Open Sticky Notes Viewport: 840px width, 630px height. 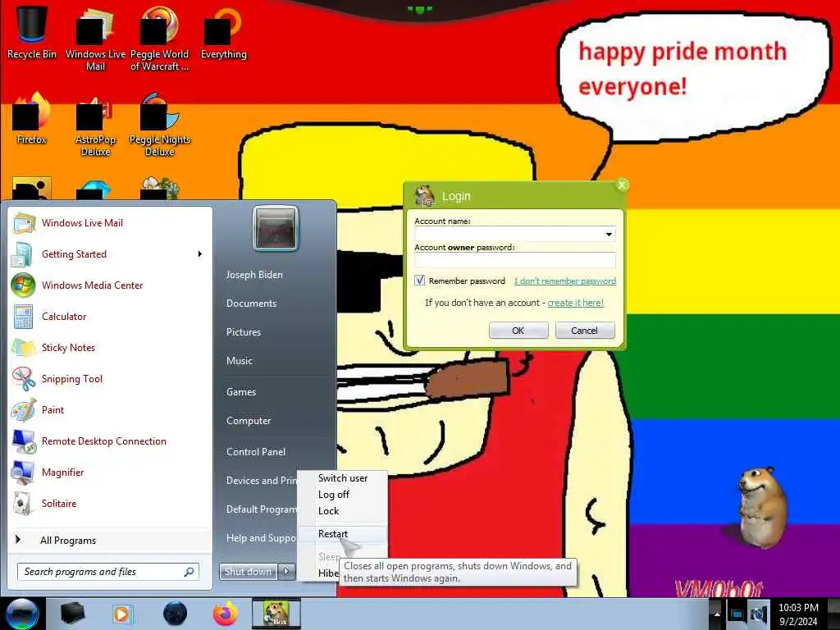coord(111,348)
